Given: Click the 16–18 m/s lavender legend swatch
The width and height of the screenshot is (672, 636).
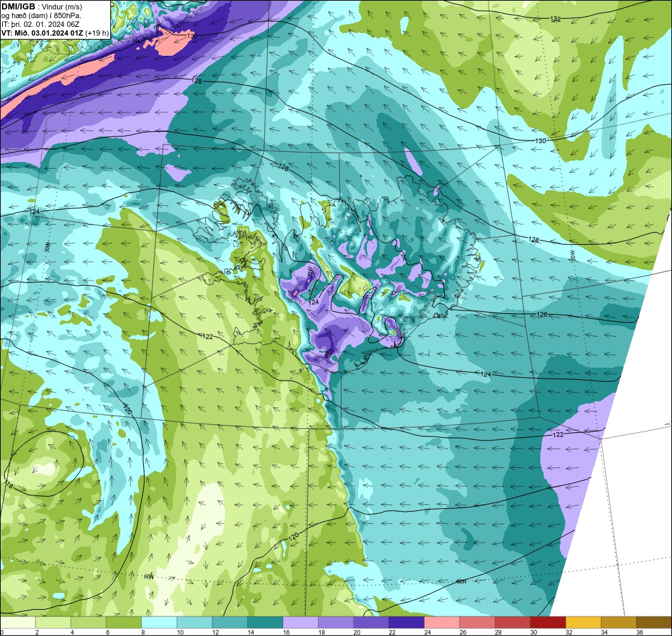Looking at the screenshot, I should pyautogui.click(x=300, y=623).
